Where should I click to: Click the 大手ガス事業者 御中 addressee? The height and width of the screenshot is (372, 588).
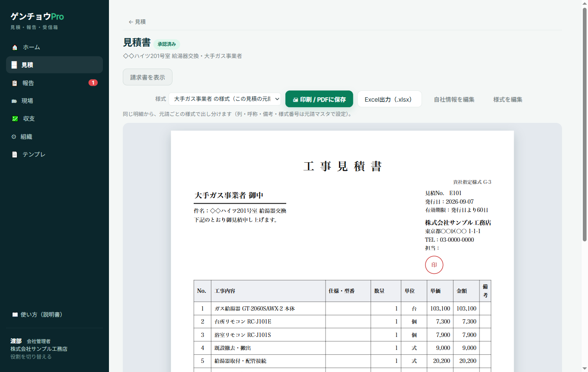point(229,196)
